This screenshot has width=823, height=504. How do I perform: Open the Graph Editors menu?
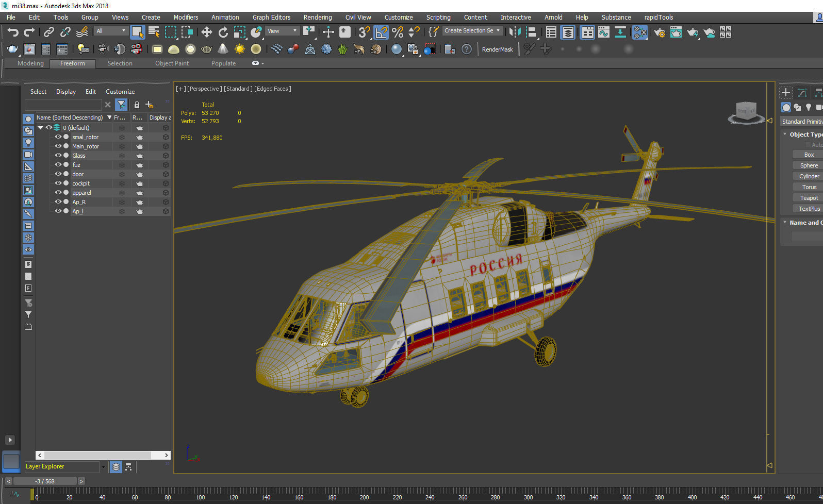(x=271, y=17)
